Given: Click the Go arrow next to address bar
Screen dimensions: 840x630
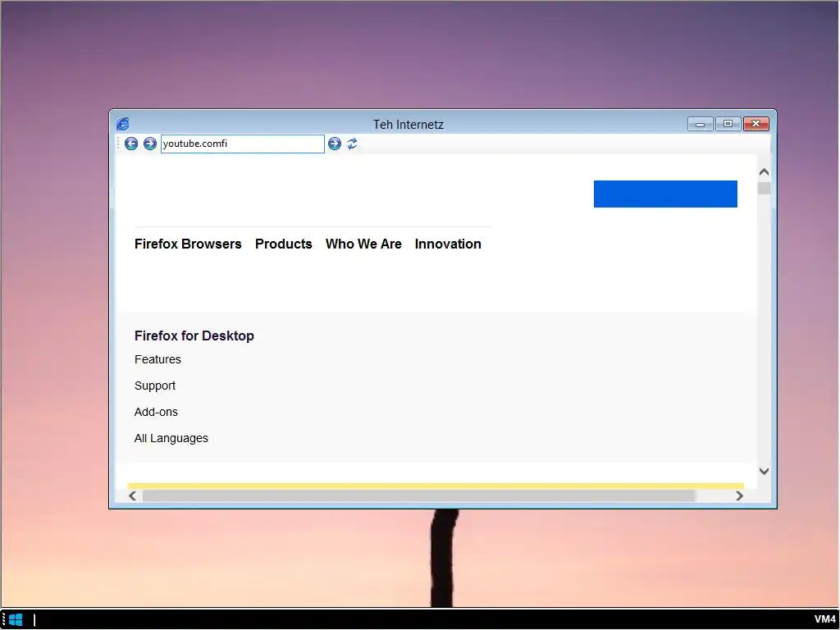Looking at the screenshot, I should click(x=335, y=144).
